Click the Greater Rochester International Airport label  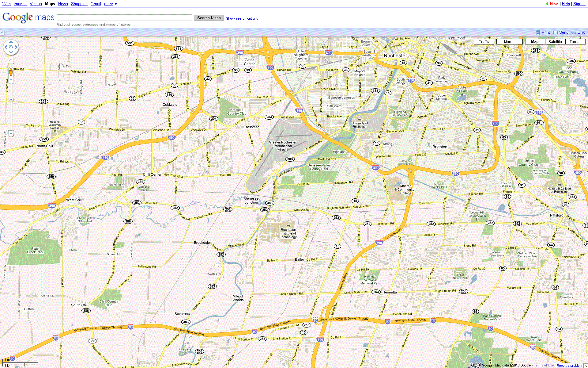(x=283, y=146)
